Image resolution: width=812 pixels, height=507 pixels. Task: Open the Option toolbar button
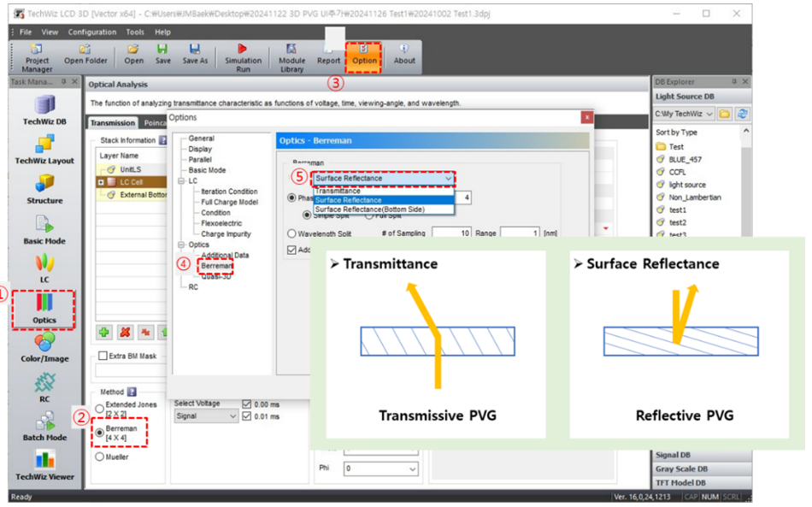[x=364, y=55]
